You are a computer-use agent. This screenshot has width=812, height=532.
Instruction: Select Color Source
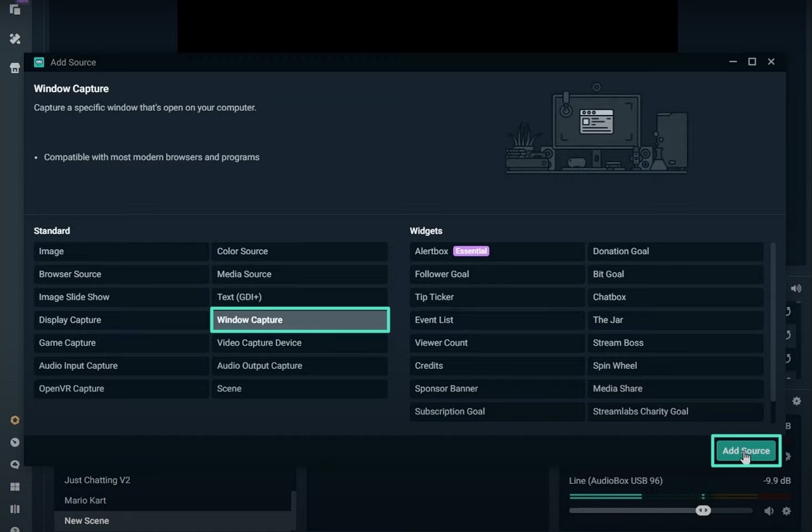(300, 251)
